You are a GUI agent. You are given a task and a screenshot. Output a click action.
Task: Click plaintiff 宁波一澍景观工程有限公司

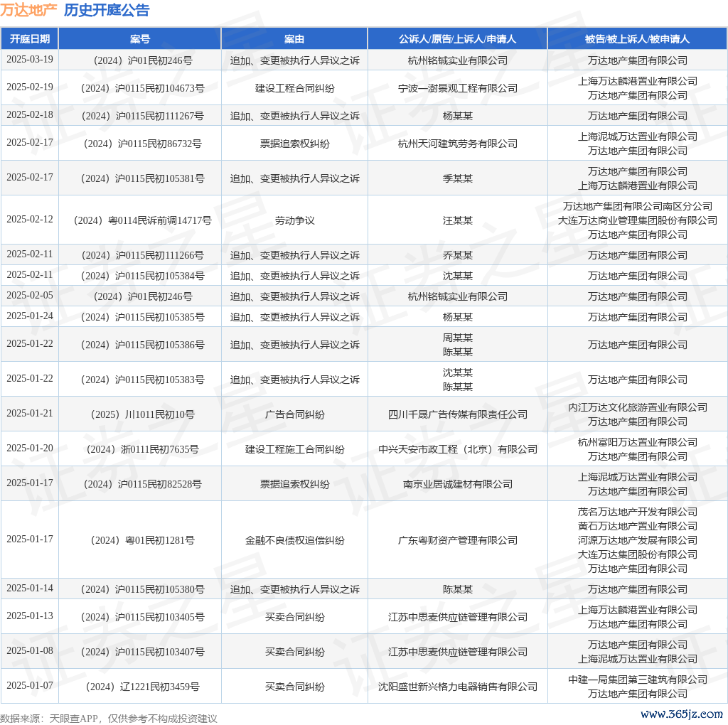tap(457, 88)
